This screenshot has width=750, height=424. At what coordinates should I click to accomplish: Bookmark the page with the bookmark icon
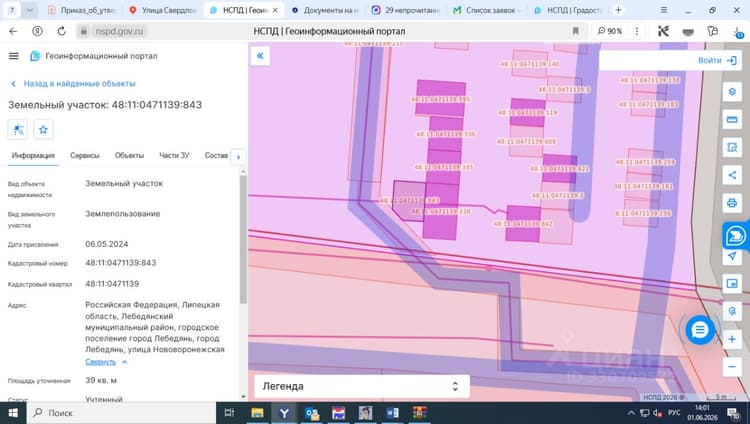click(x=575, y=31)
